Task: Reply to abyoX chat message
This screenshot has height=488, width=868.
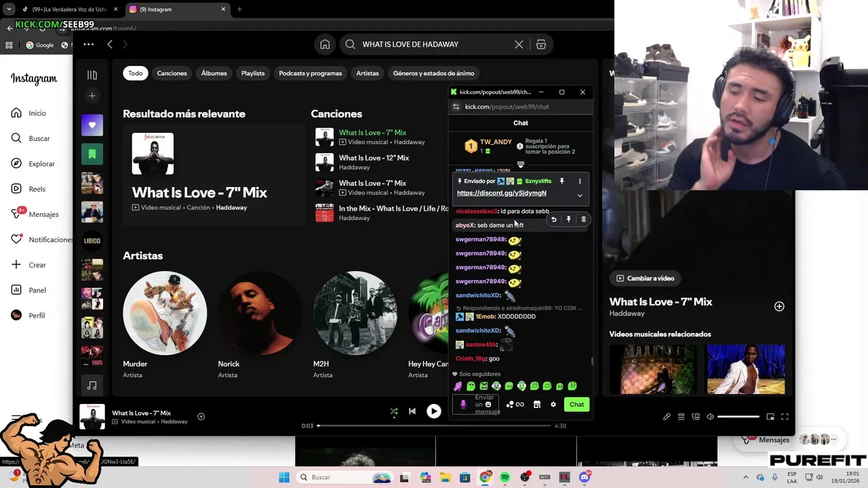Action: [553, 220]
